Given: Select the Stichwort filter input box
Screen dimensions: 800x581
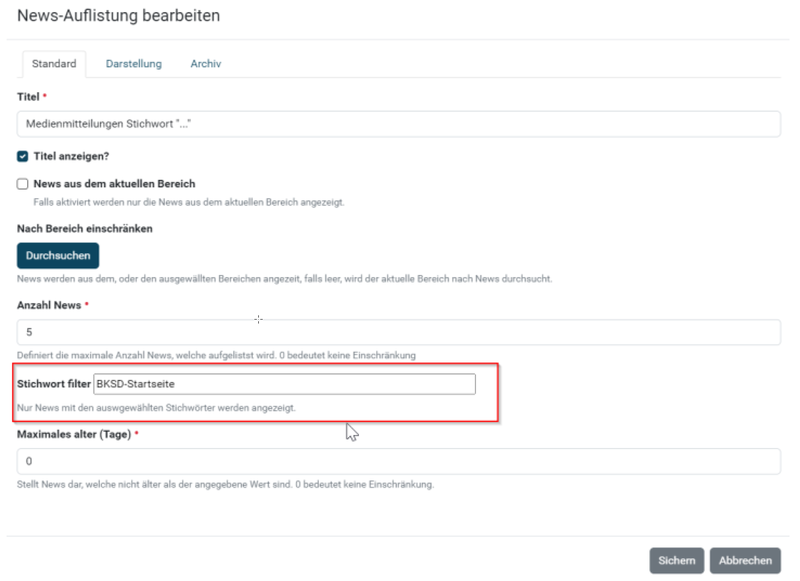Looking at the screenshot, I should click(x=284, y=384).
